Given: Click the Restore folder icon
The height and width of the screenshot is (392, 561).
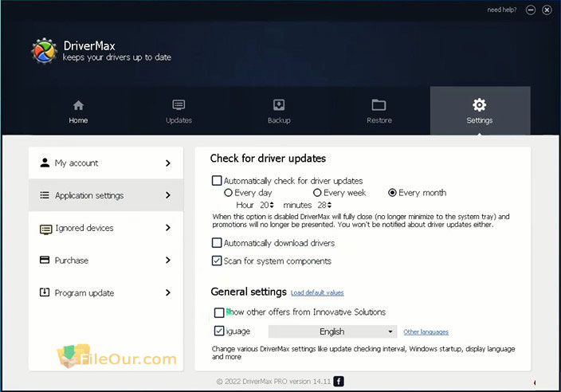Looking at the screenshot, I should 379,105.
